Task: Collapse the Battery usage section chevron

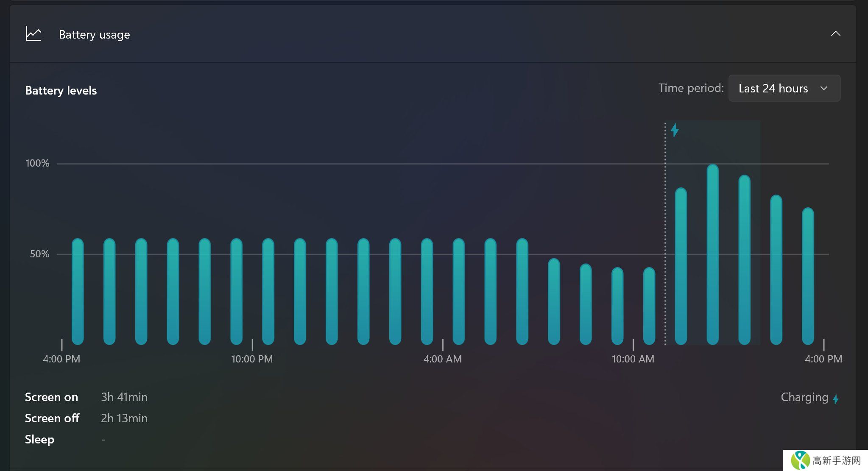Action: [835, 33]
